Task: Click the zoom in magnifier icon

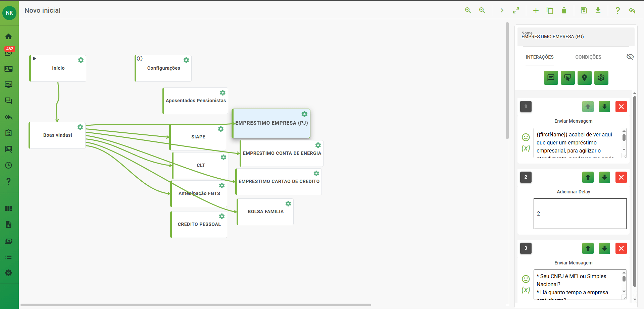Action: pyautogui.click(x=468, y=10)
